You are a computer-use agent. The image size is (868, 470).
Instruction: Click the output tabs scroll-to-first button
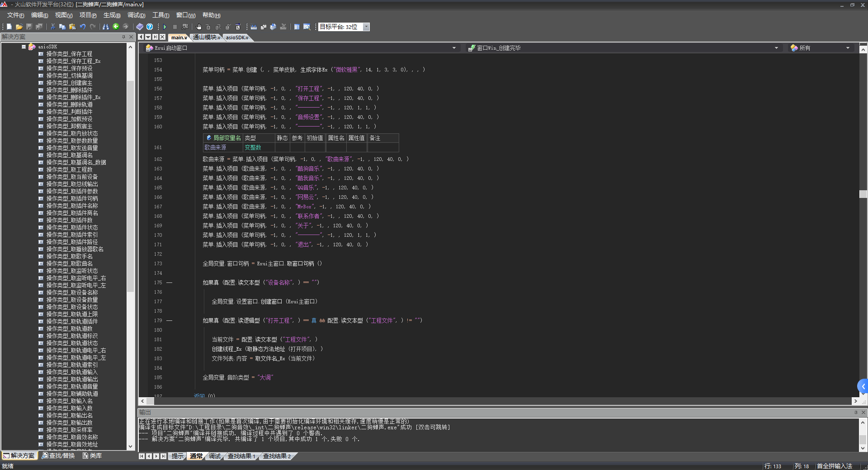click(x=142, y=456)
